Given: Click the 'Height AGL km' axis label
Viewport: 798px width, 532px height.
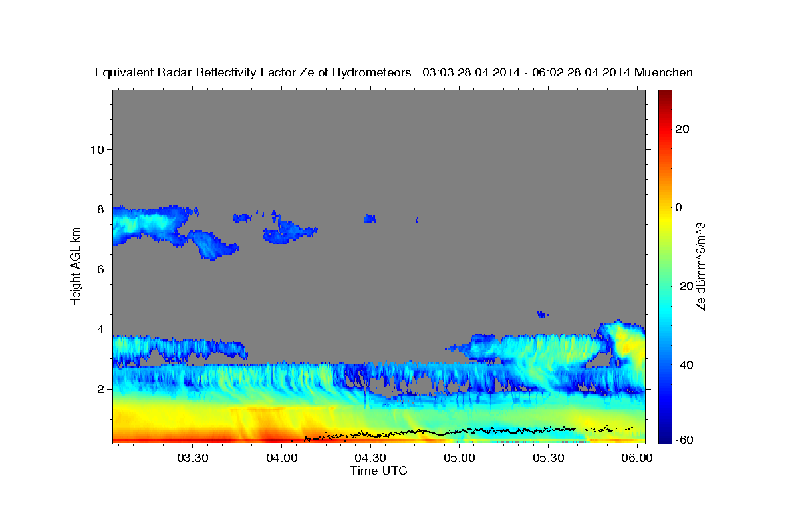Looking at the screenshot, I should [76, 266].
